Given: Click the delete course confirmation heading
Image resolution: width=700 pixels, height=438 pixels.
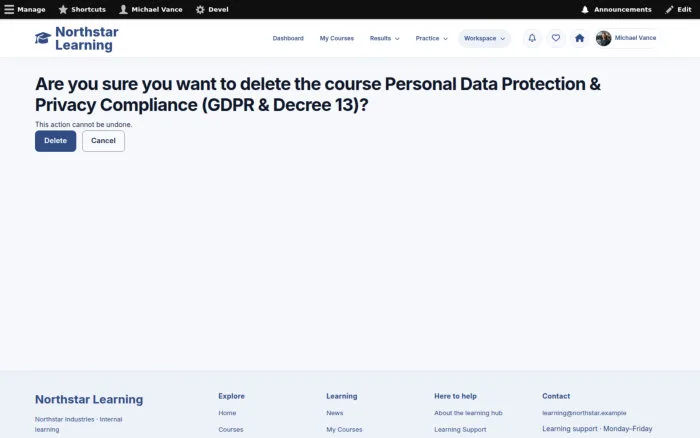Looking at the screenshot, I should [318, 95].
